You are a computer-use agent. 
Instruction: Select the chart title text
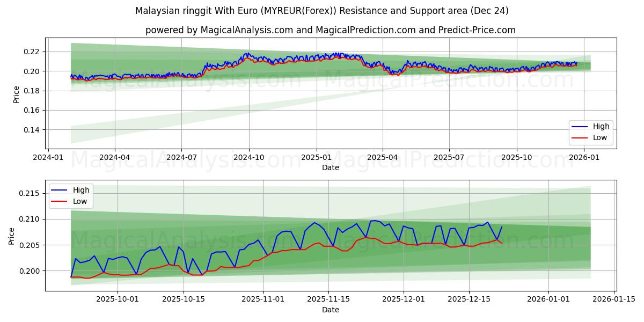322,9
